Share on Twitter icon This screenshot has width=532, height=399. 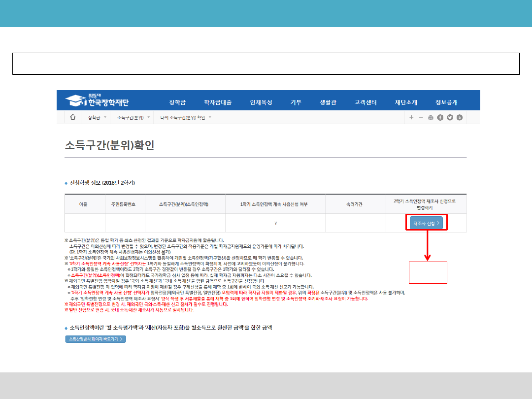click(450, 117)
